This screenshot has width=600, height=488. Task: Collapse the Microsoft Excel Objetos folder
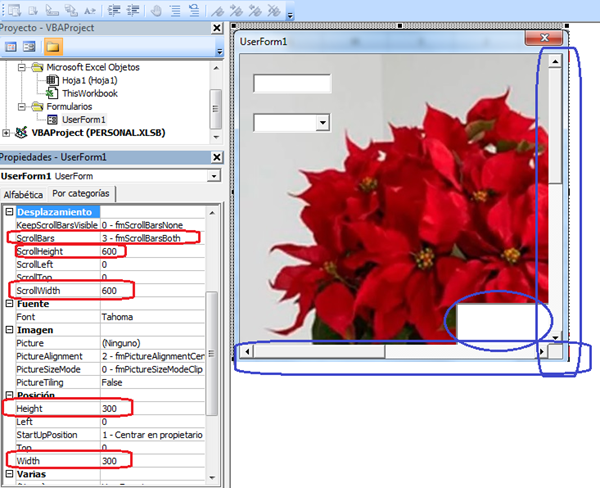[22, 67]
